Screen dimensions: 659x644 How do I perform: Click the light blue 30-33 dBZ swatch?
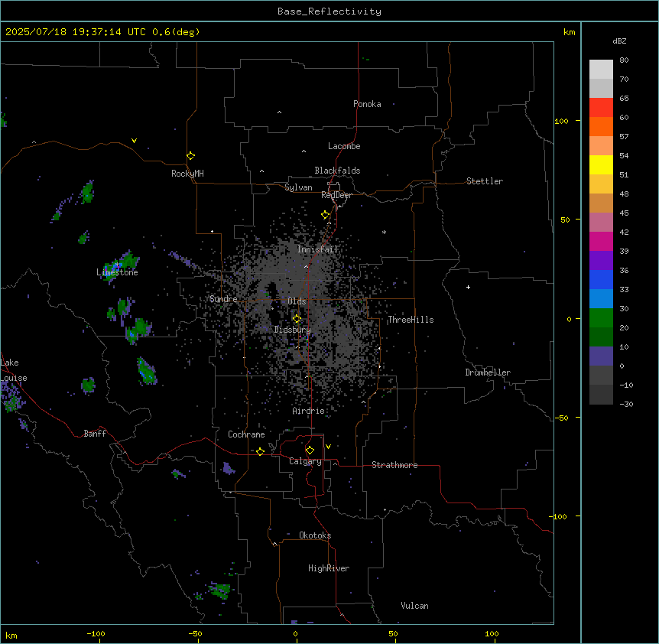tap(601, 299)
